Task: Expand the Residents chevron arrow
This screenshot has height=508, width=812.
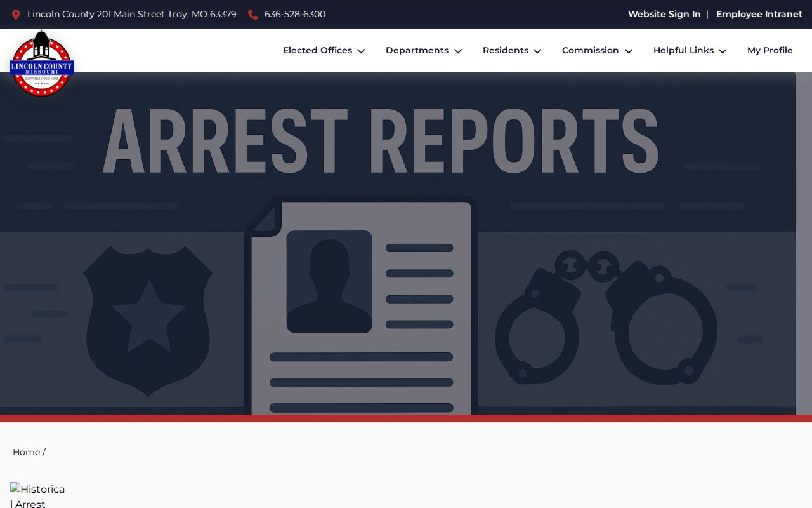Action: pyautogui.click(x=537, y=51)
